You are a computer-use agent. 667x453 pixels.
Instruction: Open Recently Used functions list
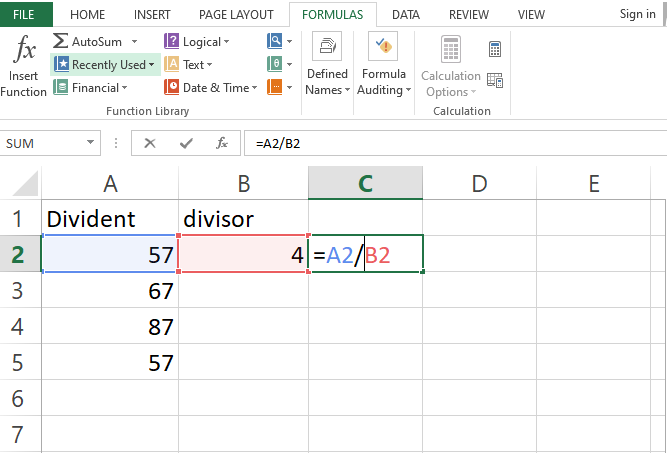105,65
